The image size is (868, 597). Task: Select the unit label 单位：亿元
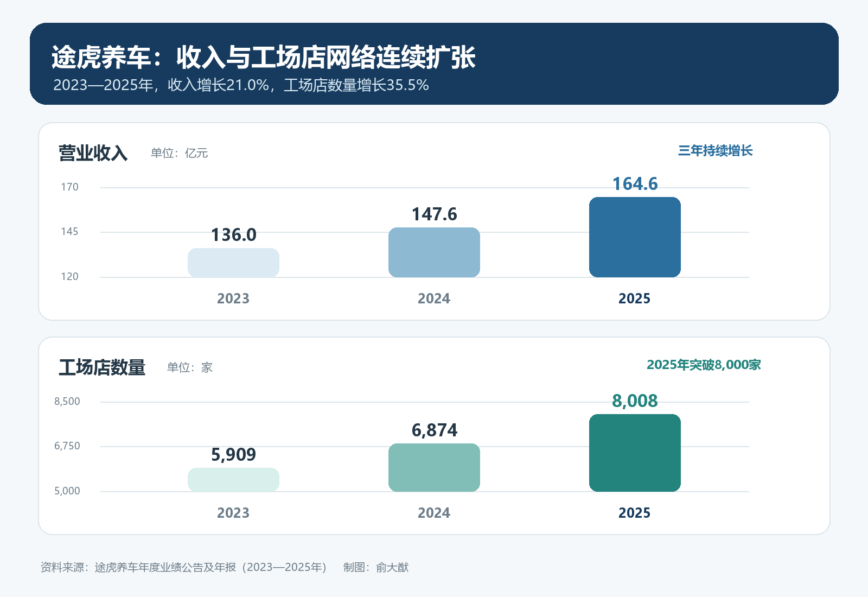[x=180, y=153]
